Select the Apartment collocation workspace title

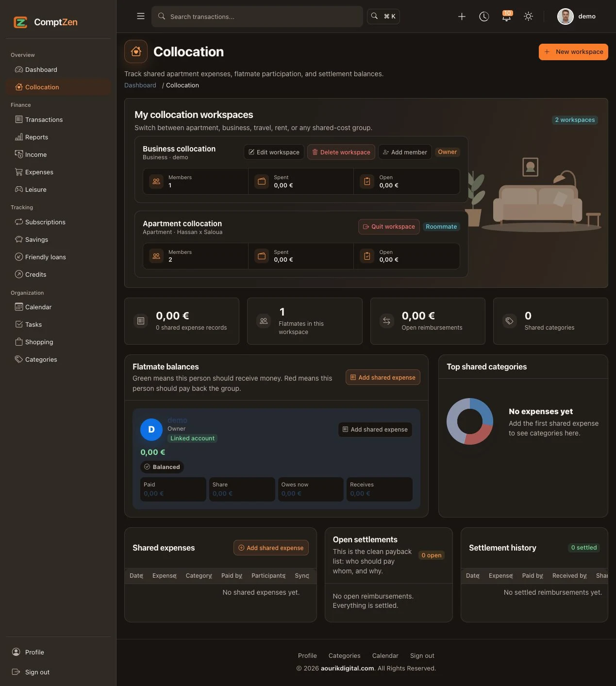(182, 224)
